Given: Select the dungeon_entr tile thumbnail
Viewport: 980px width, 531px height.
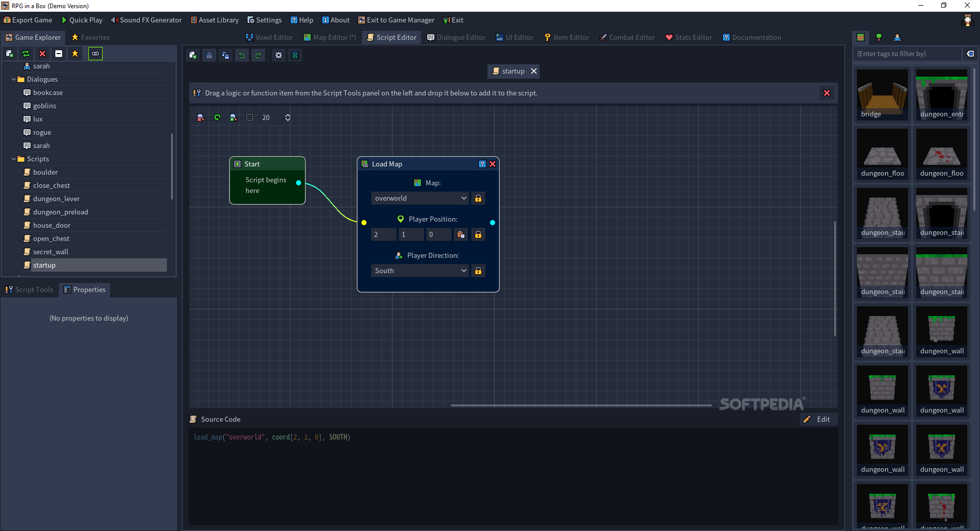Looking at the screenshot, I should click(x=941, y=94).
